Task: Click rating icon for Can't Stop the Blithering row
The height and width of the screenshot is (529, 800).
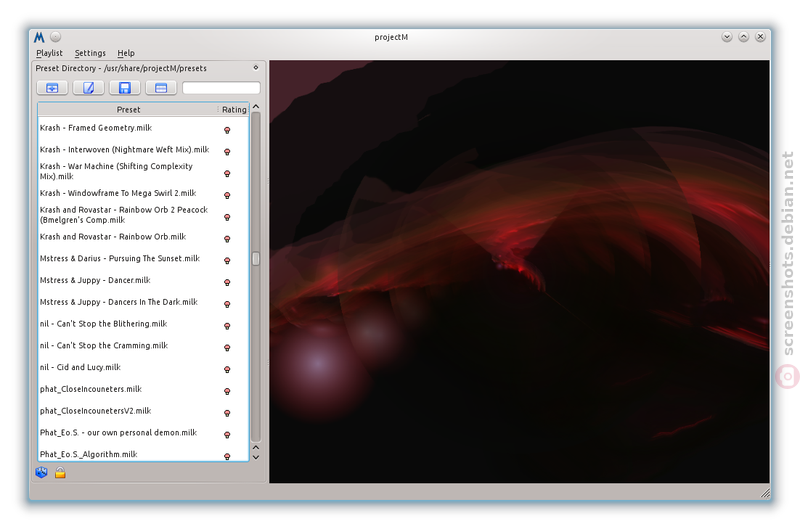Action: pyautogui.click(x=227, y=326)
